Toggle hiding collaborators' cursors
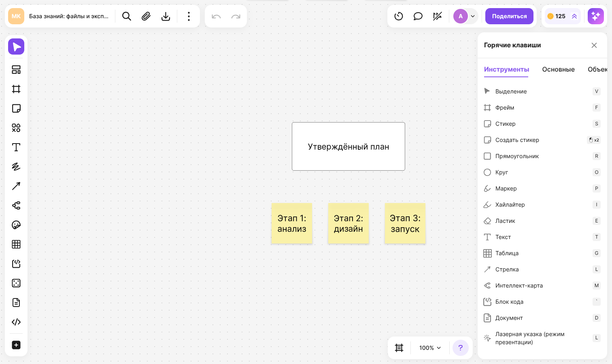 pos(438,16)
